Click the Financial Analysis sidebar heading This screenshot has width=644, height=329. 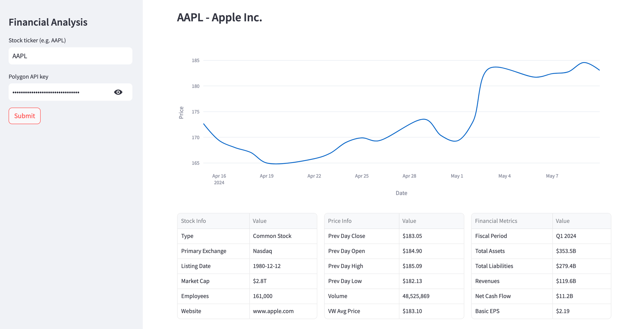[x=48, y=22]
